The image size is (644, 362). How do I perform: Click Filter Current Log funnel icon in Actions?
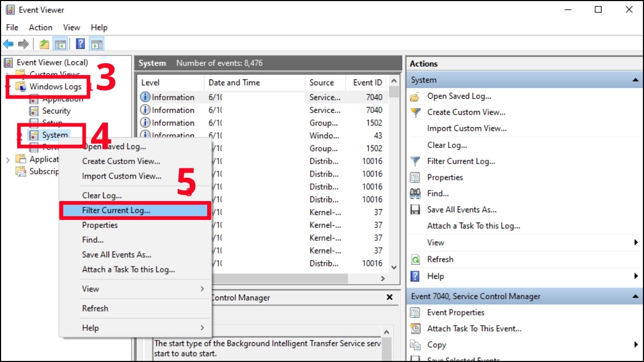[x=415, y=161]
